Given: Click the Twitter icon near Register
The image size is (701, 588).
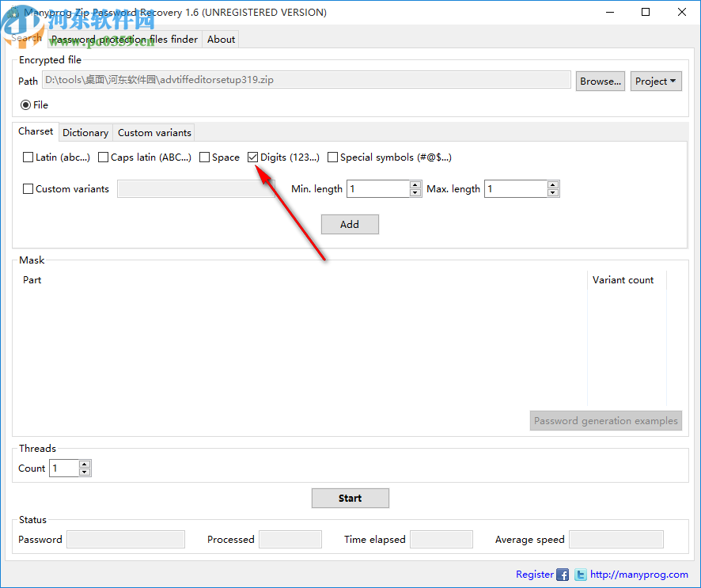Looking at the screenshot, I should coord(580,575).
